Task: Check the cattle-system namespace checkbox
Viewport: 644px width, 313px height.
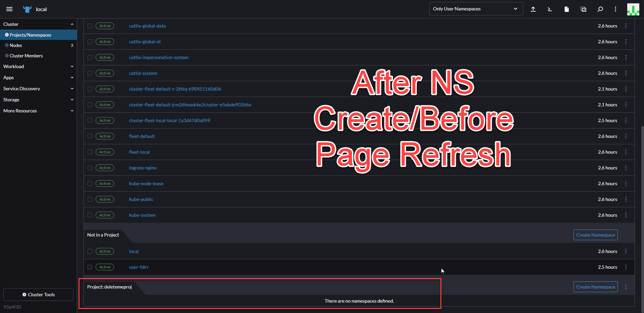Action: pos(90,73)
